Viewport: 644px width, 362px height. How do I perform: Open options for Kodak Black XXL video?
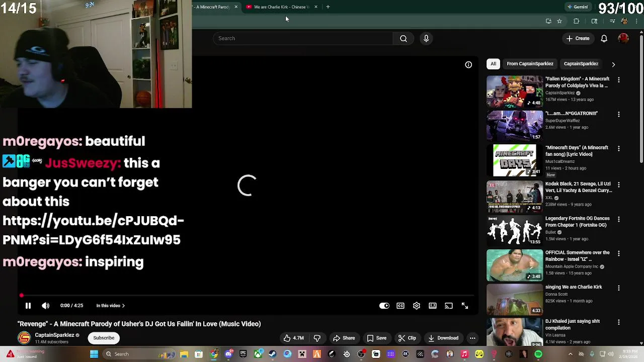(x=619, y=185)
